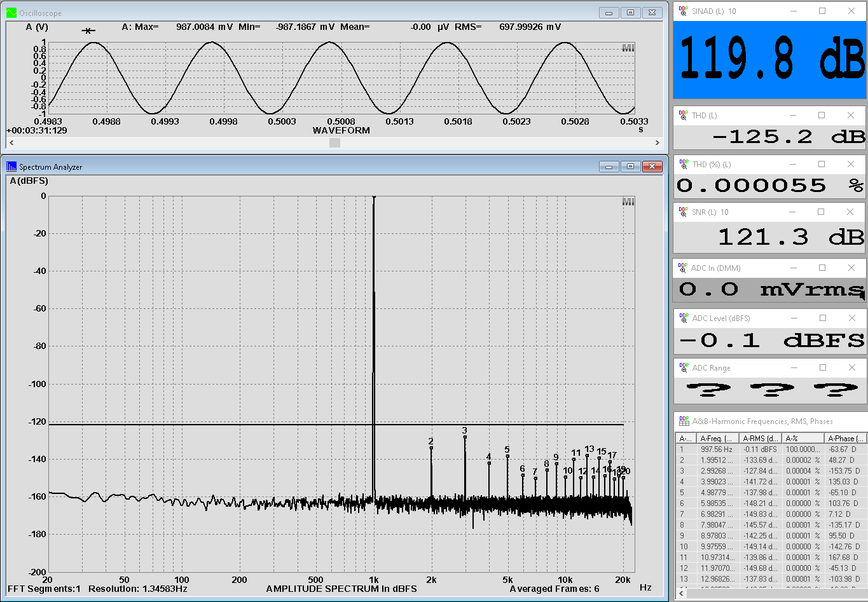Click the THD (L) panel icon
This screenshot has height=602, width=868.
coord(684,115)
